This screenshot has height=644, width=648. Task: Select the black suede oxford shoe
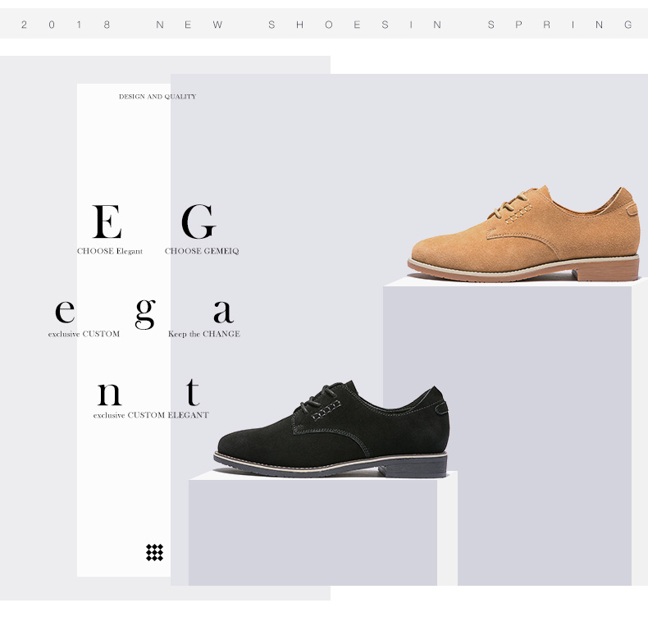(331, 431)
